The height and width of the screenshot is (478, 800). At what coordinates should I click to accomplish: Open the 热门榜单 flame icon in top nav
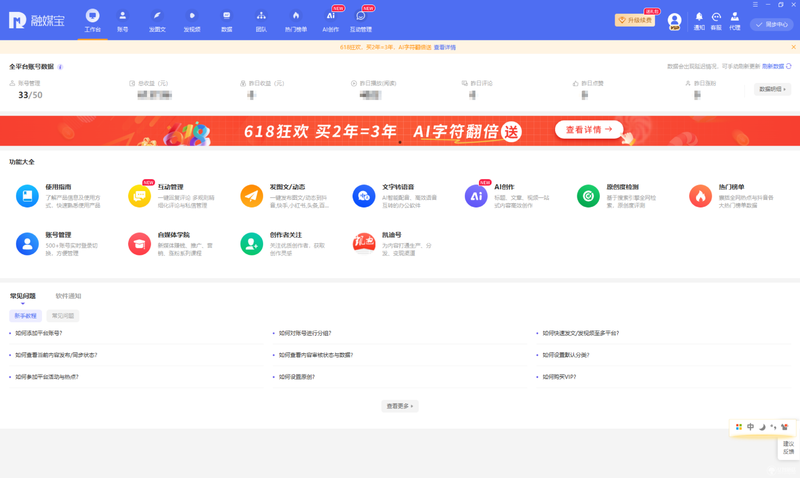point(296,16)
